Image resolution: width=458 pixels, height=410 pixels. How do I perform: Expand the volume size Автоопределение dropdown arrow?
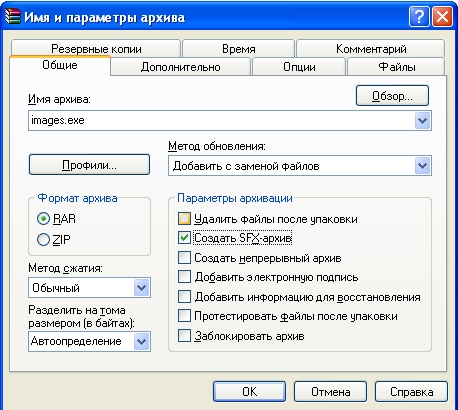142,341
